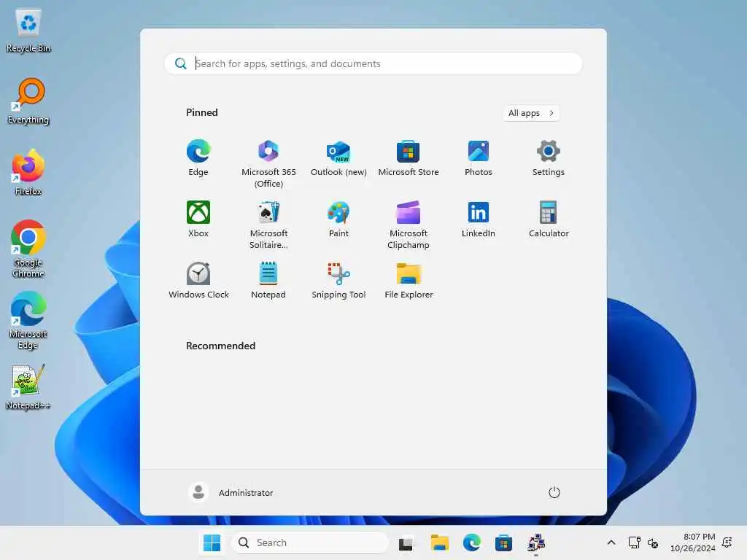Launch the Snipping Tool
The height and width of the screenshot is (560, 747).
(338, 280)
